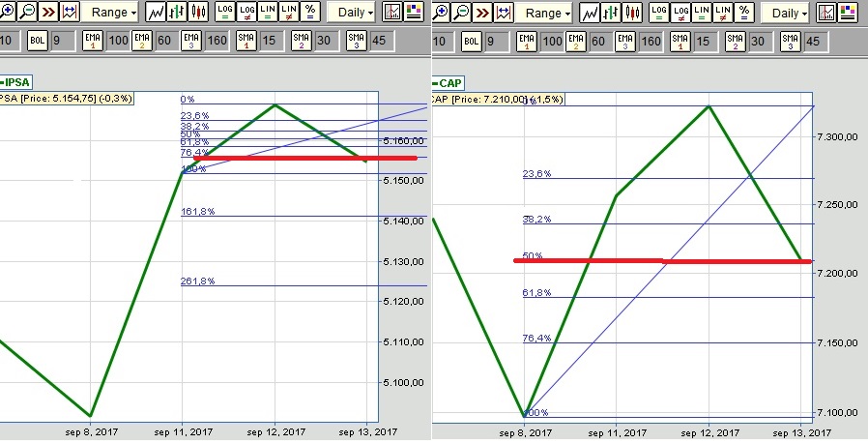Click the red double-arrow scroll icon in CAP chart
Viewport: 868px width, 444px height.
(482, 13)
